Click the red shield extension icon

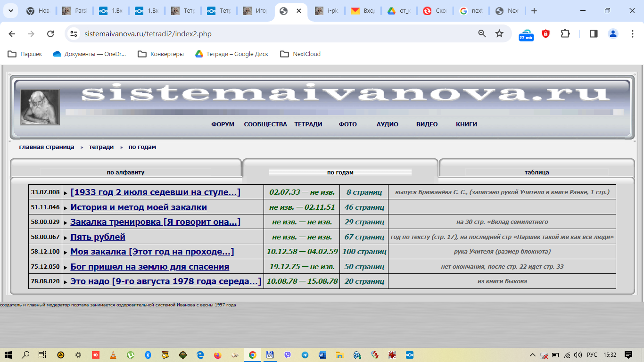coord(545,34)
